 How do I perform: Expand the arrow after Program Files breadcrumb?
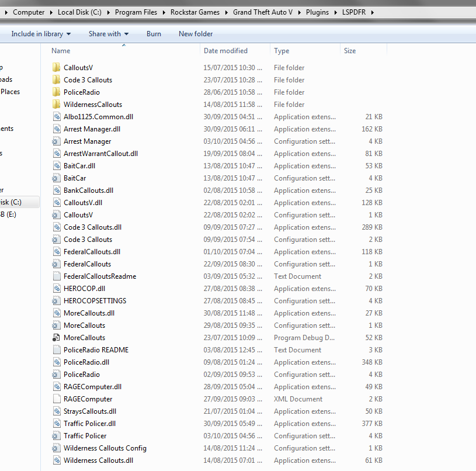tap(164, 12)
